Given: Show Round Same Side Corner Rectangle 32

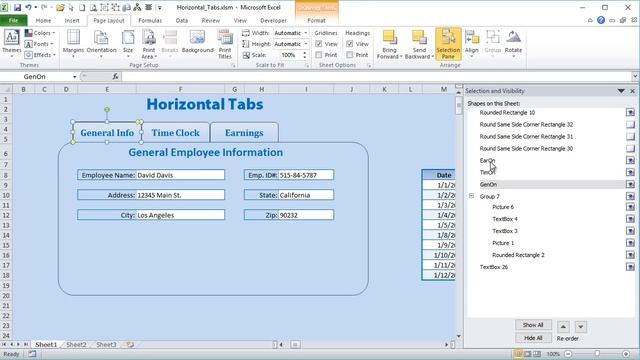Looking at the screenshot, I should pyautogui.click(x=630, y=124).
